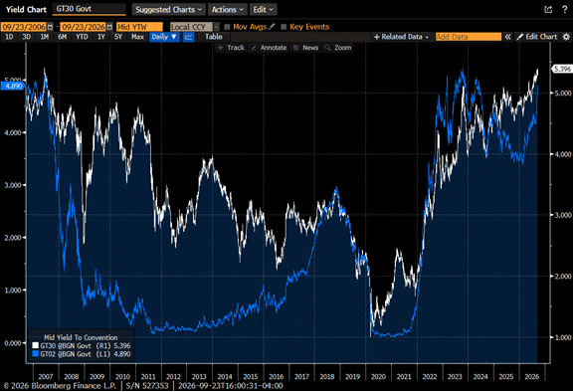Click the News tool in chart toolbar

[305, 48]
